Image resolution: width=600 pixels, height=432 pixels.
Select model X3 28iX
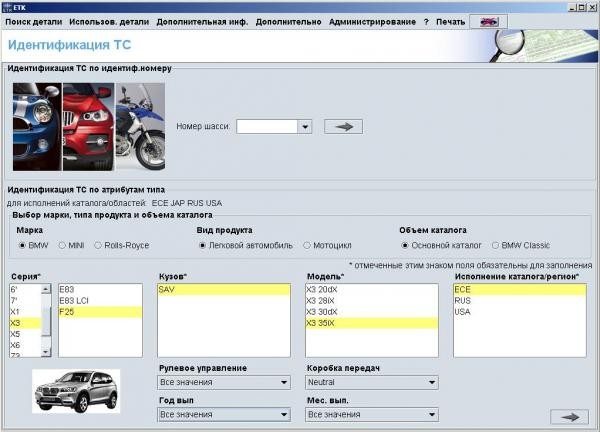(x=372, y=301)
